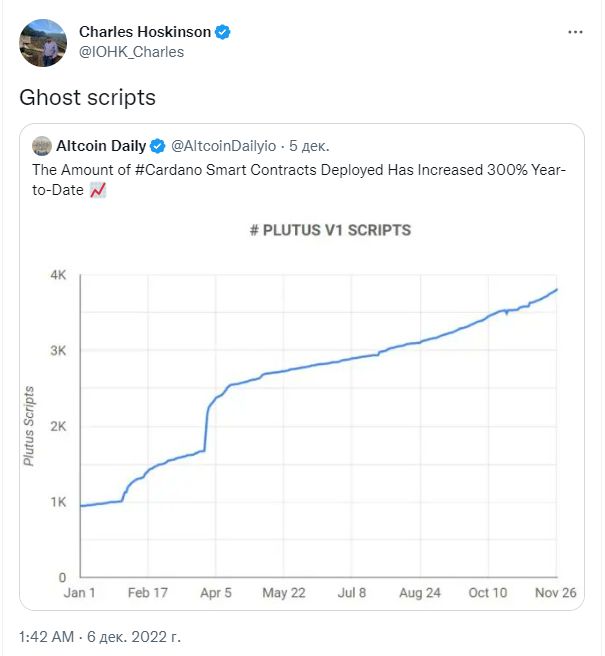
Task: Click the chart emoji in quoted tweet
Action: coord(98,190)
